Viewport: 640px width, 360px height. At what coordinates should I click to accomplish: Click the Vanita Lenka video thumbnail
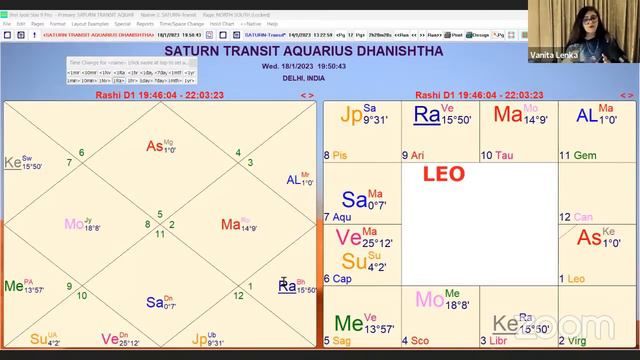584,31
